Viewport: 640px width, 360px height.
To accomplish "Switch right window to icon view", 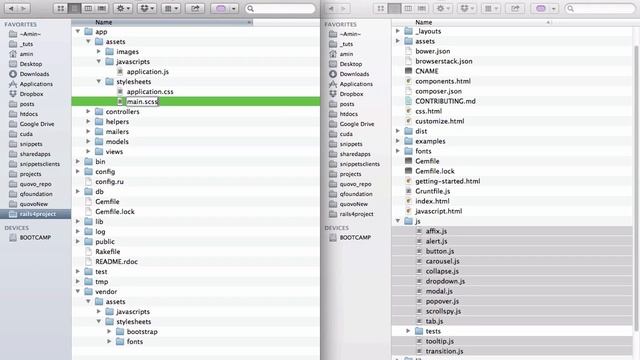I will [x=381, y=8].
